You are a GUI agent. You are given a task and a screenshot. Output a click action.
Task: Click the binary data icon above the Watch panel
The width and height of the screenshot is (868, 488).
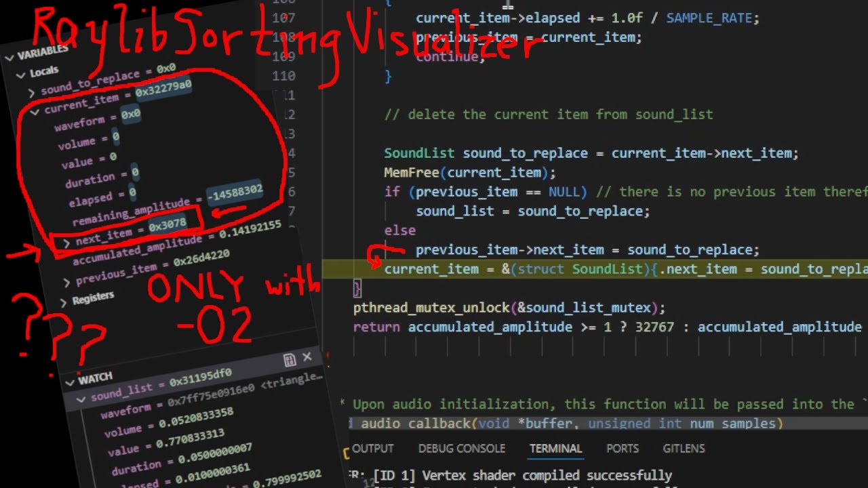tap(290, 359)
